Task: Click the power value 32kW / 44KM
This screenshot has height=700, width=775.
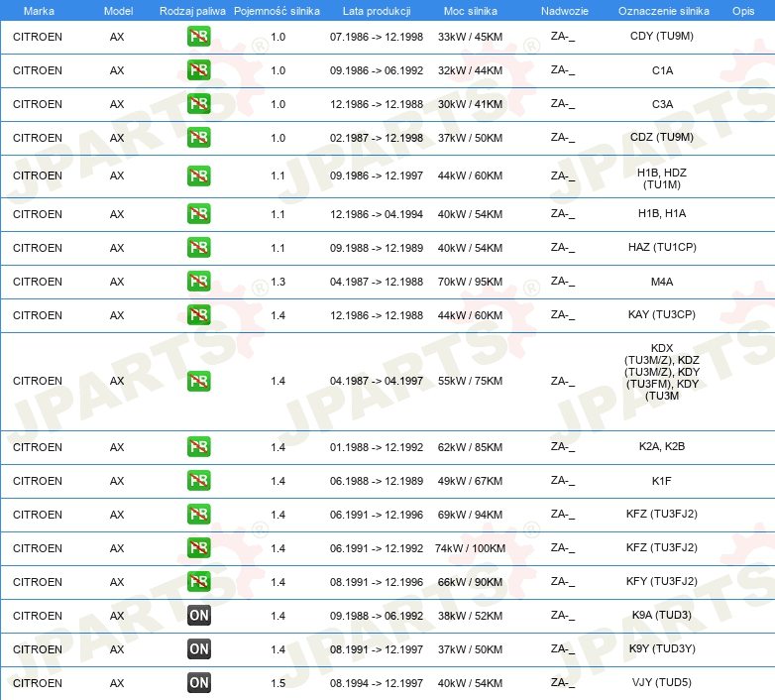Action: click(x=470, y=70)
